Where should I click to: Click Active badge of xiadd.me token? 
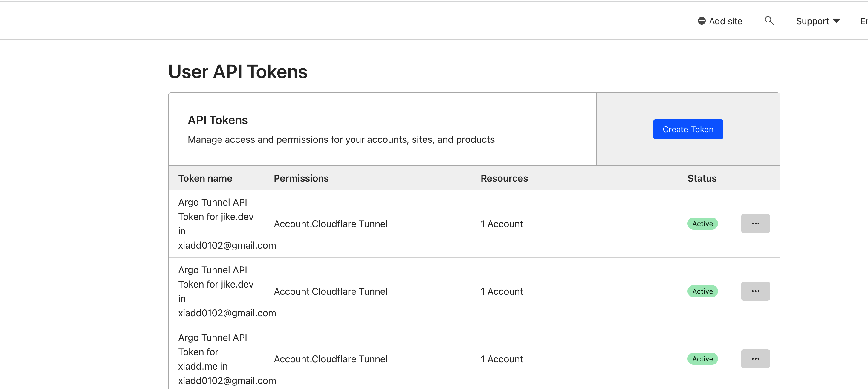pyautogui.click(x=702, y=359)
